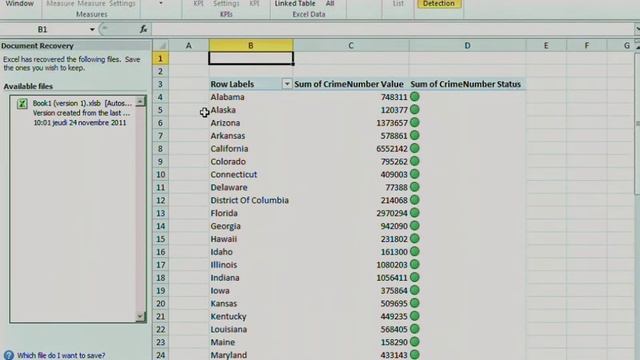640x360 pixels.
Task: Click the Illinois green status icon
Action: pos(415,264)
